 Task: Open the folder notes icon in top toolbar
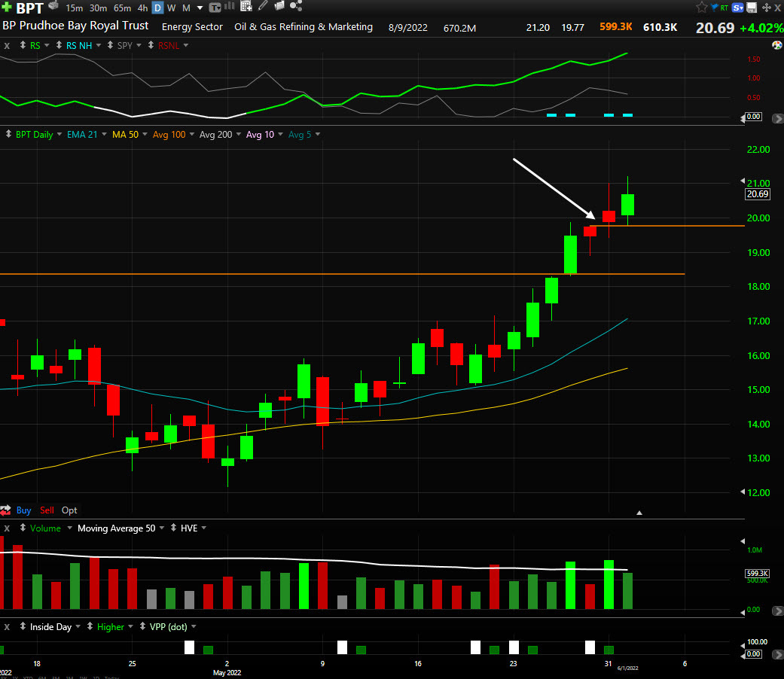tap(279, 6)
